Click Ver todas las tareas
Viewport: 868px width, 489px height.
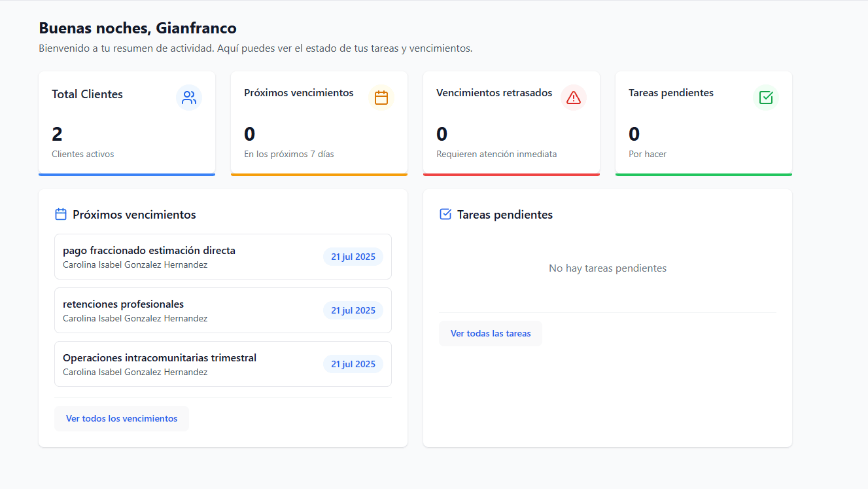[491, 333]
